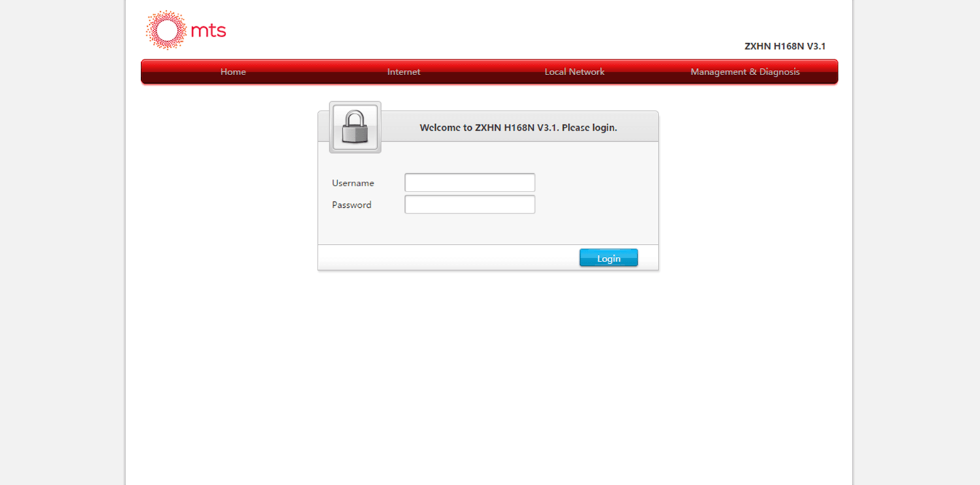The width and height of the screenshot is (980, 485).
Task: Click the red bar between Home and Internet
Action: point(317,72)
